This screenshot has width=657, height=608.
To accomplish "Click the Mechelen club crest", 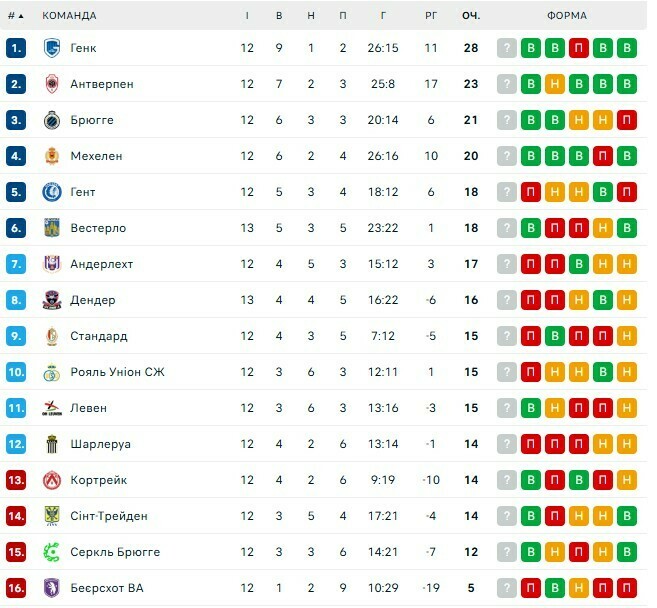I will point(52,156).
